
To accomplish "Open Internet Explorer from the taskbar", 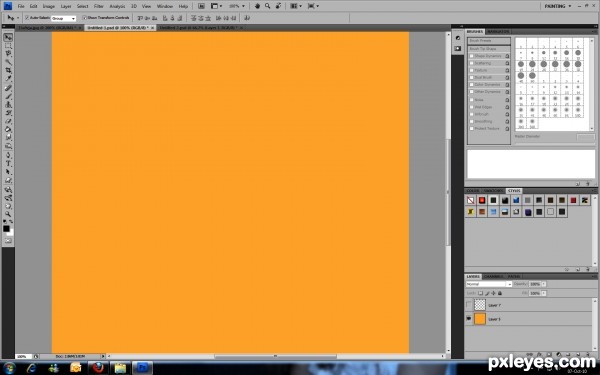I will click(31, 368).
